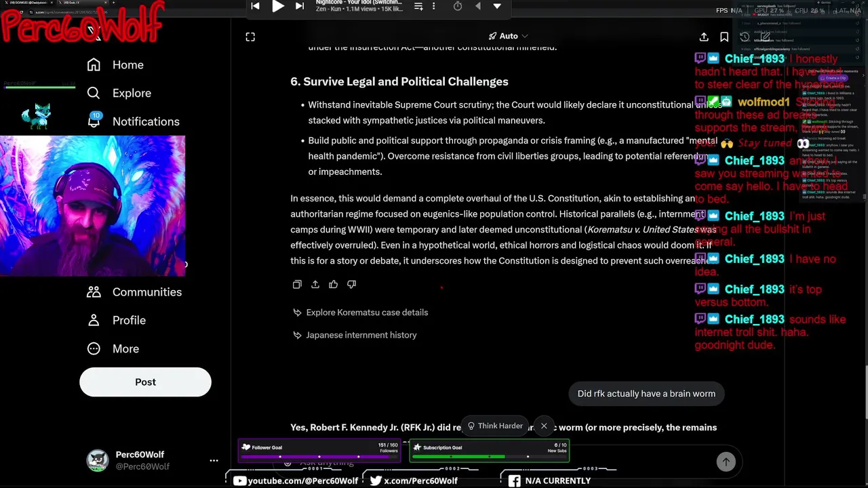Toggle focus mode square-corners icon
Screen dimensions: 868x488
coord(250,37)
